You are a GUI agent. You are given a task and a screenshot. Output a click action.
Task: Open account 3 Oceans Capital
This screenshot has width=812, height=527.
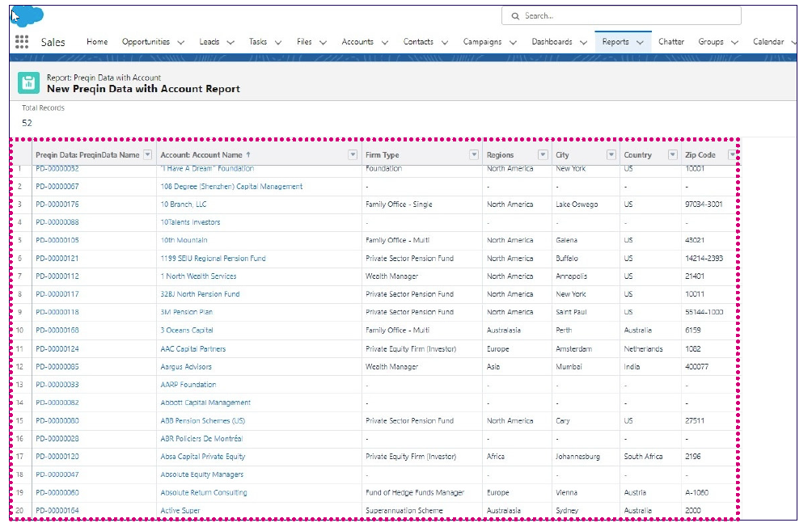(x=187, y=331)
